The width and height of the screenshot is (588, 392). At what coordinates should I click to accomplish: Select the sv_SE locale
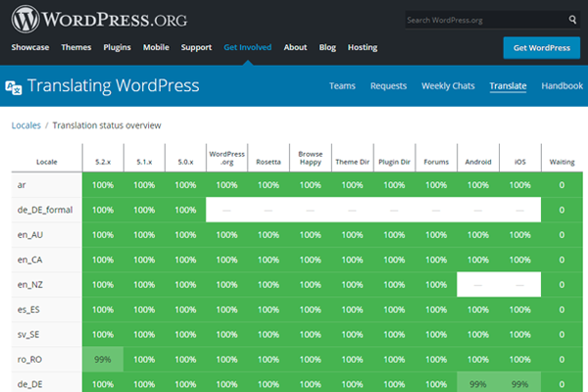[28, 334]
